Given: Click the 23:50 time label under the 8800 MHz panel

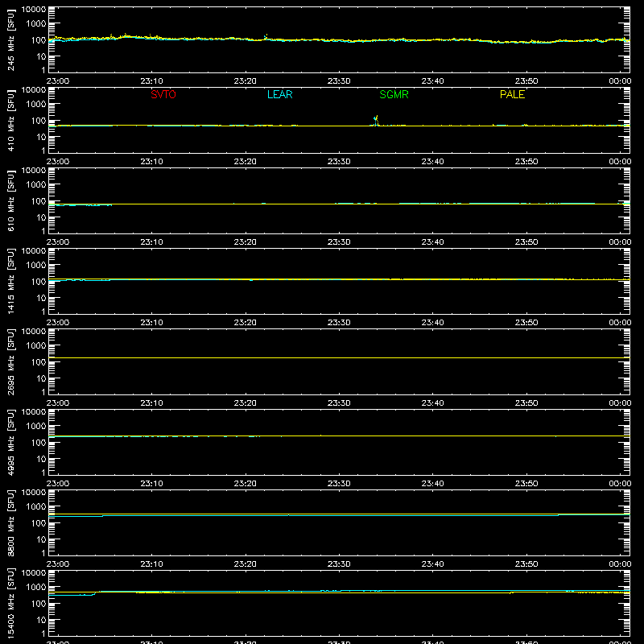Looking at the screenshot, I should click(x=526, y=564).
